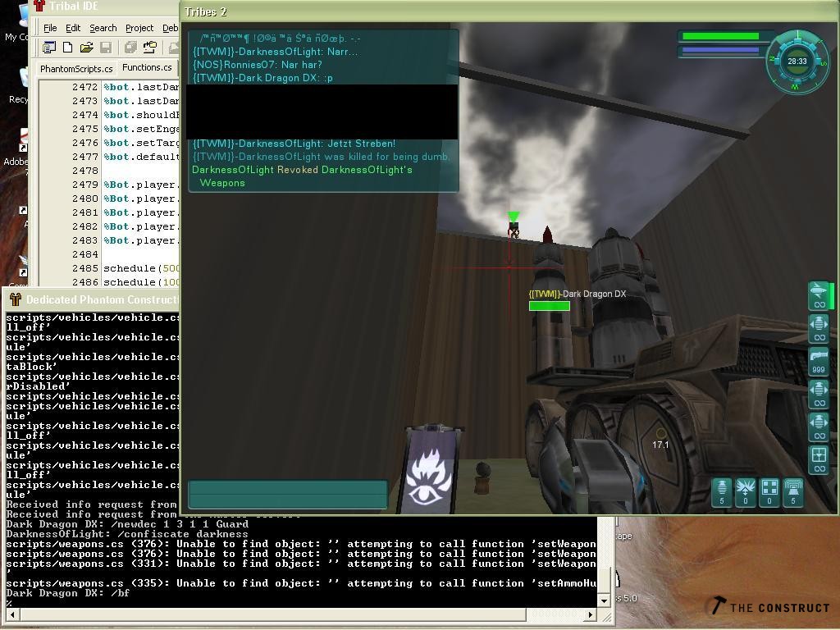Select the weapon slot showing 999 ammo

coord(819,362)
